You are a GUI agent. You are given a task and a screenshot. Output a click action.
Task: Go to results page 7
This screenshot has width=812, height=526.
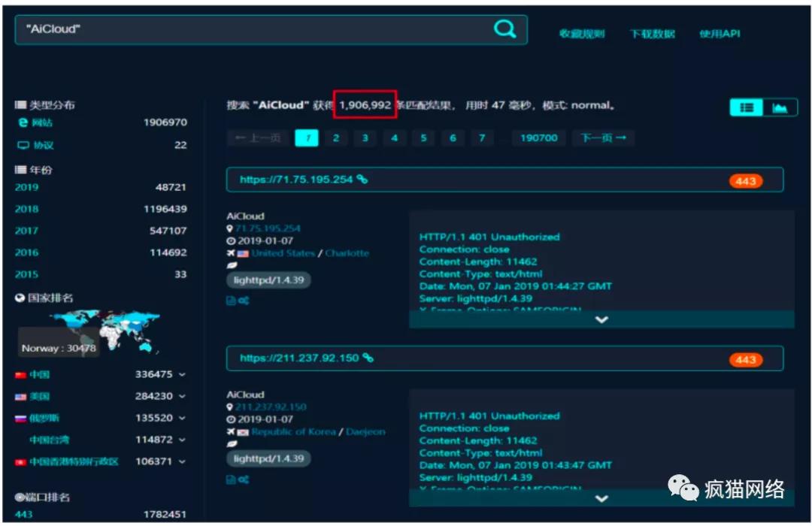482,138
